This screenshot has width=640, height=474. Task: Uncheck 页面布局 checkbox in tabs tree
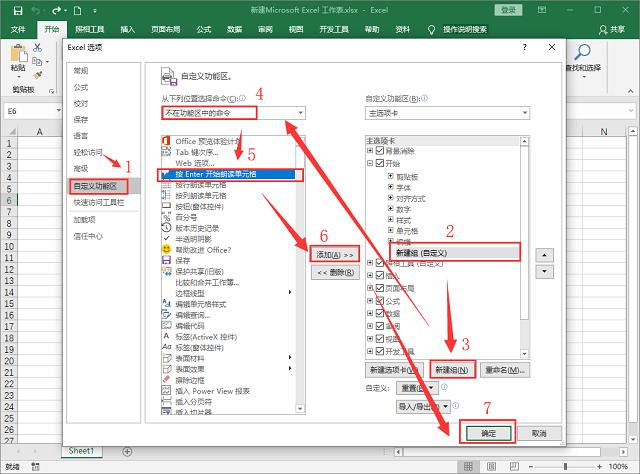pos(380,288)
